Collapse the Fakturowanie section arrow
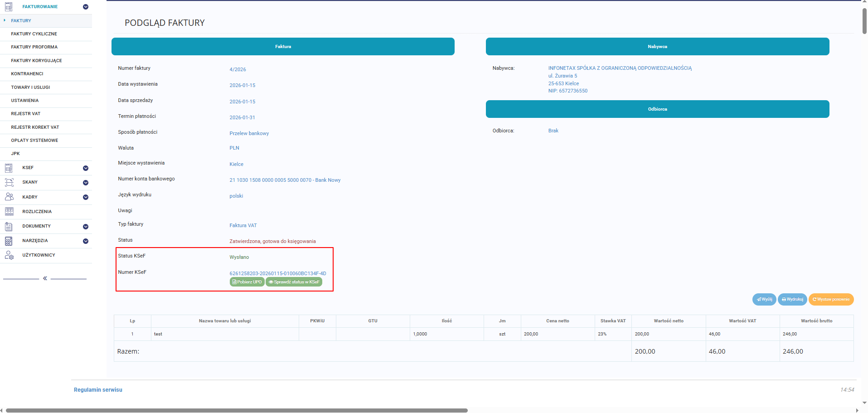This screenshot has height=413, width=868. [86, 7]
